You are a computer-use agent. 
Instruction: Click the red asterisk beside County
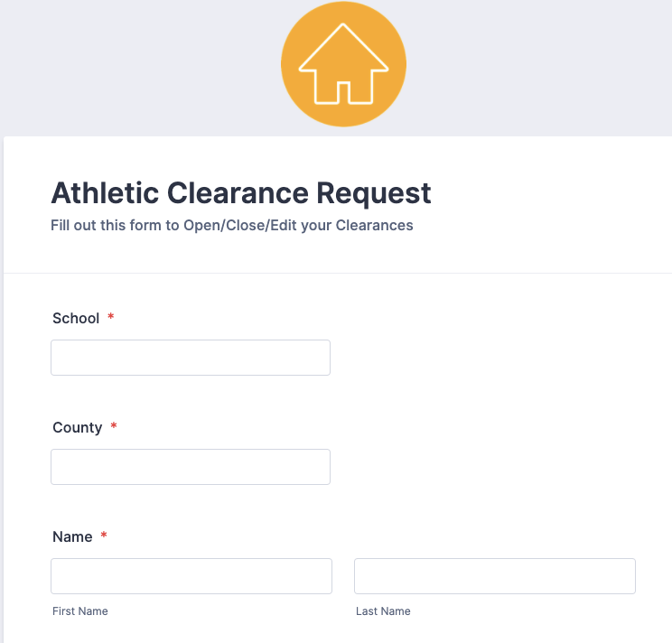point(114,426)
